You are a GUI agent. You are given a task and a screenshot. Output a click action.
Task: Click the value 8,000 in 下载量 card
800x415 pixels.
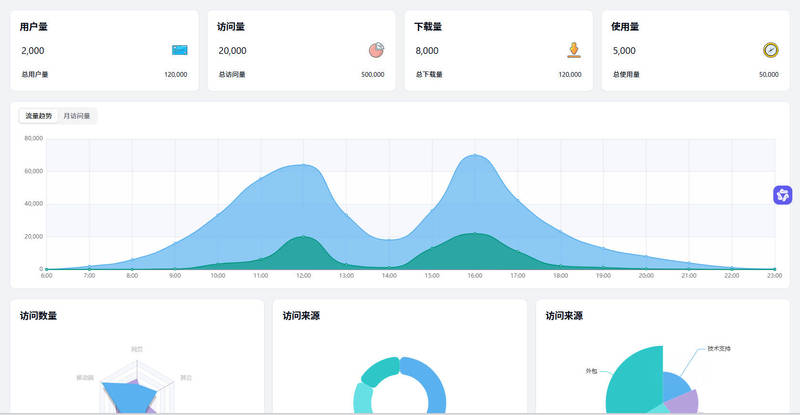click(427, 51)
